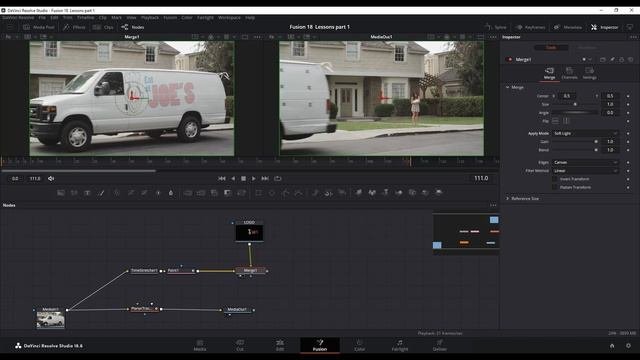Toggle the Inspector panel button
This screenshot has height=360, width=640.
pyautogui.click(x=604, y=27)
